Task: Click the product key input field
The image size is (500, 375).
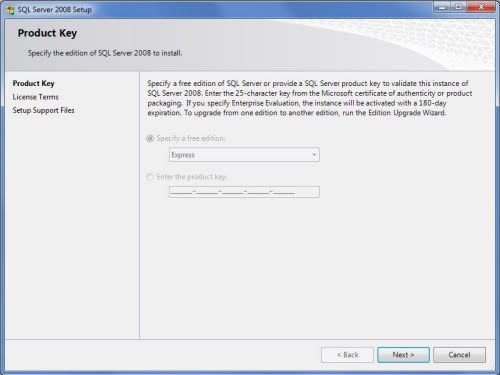Action: tap(244, 192)
